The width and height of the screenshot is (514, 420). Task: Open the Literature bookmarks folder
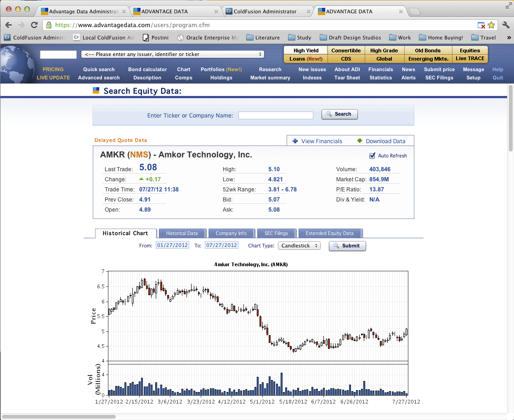(x=263, y=38)
